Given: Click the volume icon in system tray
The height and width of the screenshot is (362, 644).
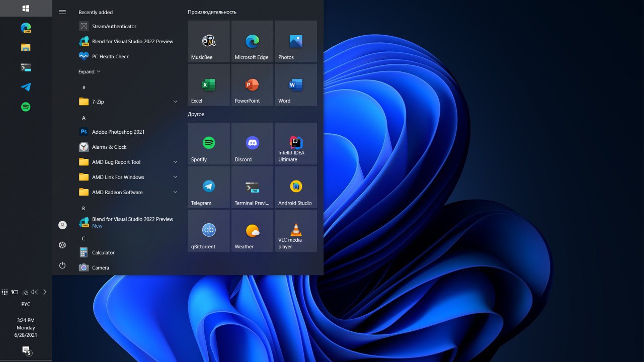Looking at the screenshot, I should pyautogui.click(x=34, y=292).
